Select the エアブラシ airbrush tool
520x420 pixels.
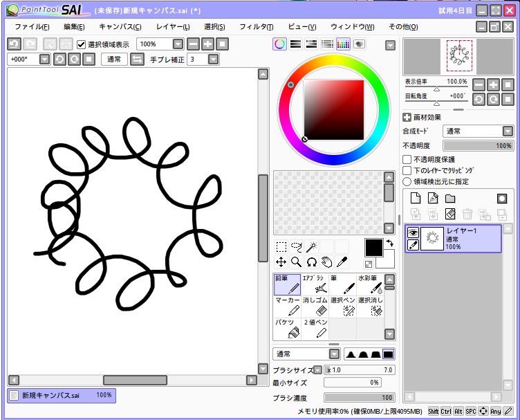pos(315,284)
